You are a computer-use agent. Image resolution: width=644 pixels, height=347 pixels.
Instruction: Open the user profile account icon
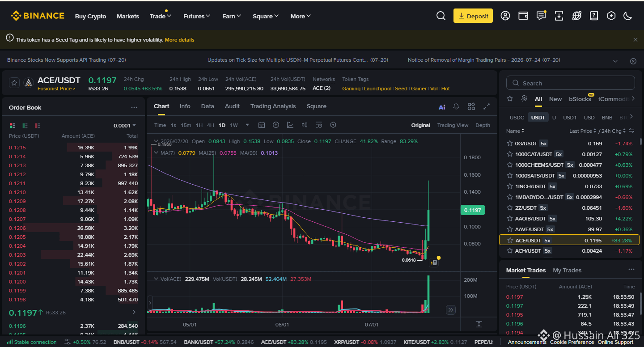click(x=505, y=16)
